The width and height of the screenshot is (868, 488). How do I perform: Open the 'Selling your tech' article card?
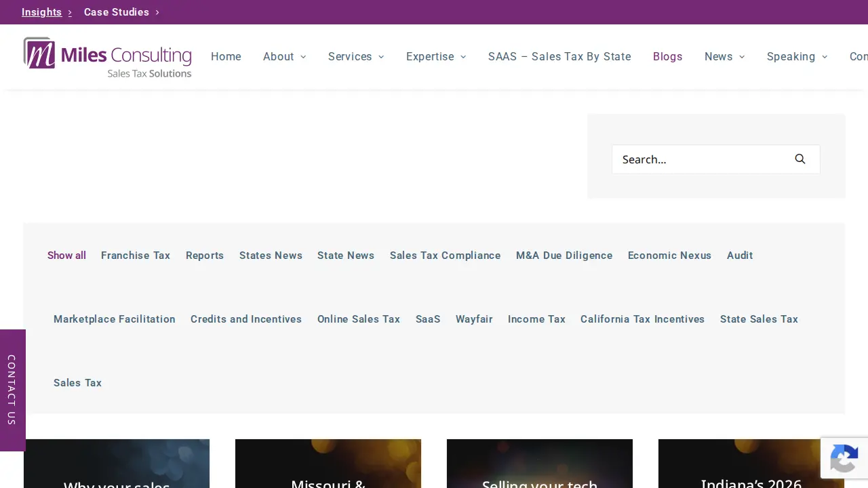point(540,464)
